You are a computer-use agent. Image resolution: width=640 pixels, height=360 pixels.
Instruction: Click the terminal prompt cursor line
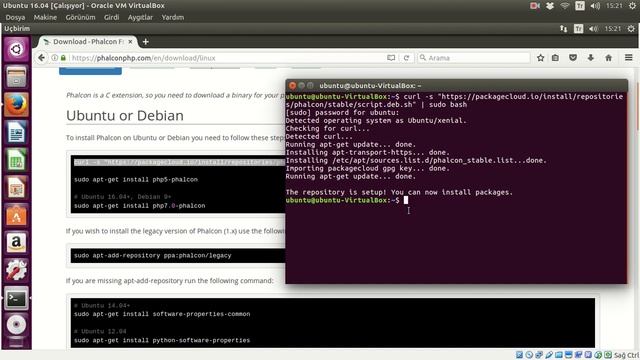pos(347,200)
